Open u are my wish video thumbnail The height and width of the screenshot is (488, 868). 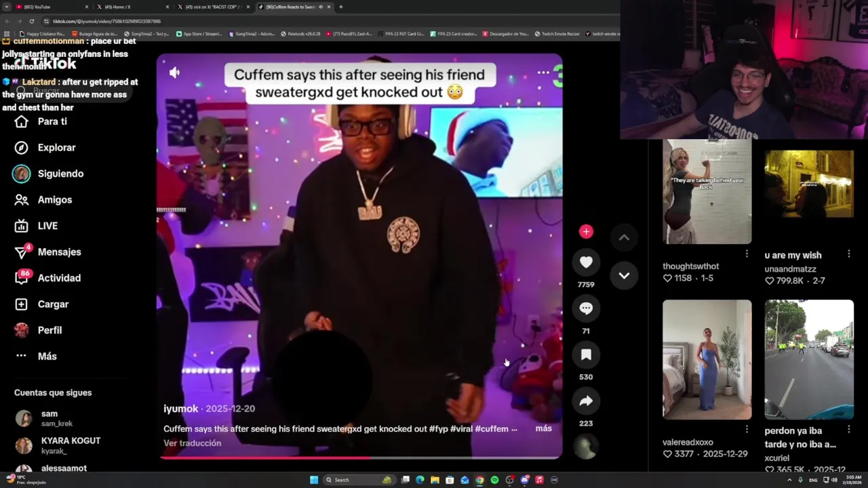pos(809,184)
